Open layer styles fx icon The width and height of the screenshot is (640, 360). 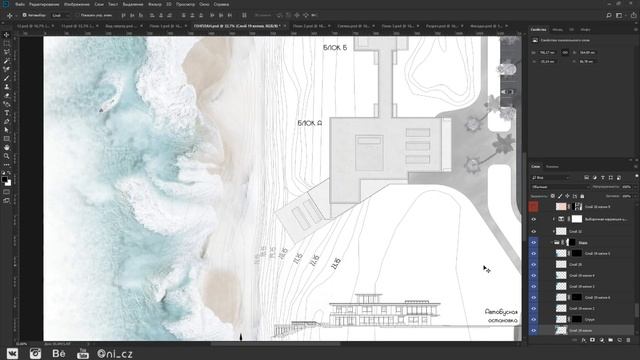pos(584,340)
